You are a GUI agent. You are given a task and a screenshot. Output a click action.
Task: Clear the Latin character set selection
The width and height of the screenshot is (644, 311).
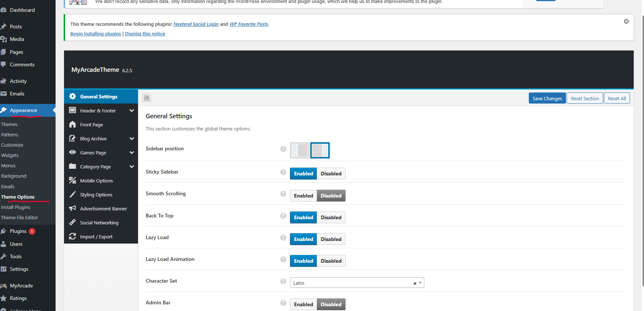(415, 283)
